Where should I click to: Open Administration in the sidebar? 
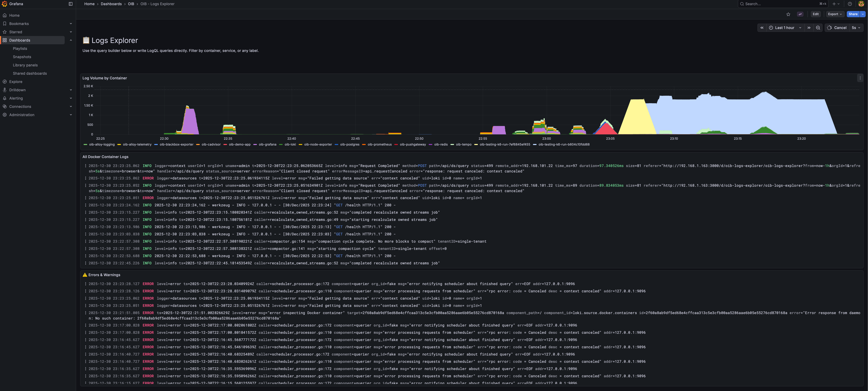point(22,115)
